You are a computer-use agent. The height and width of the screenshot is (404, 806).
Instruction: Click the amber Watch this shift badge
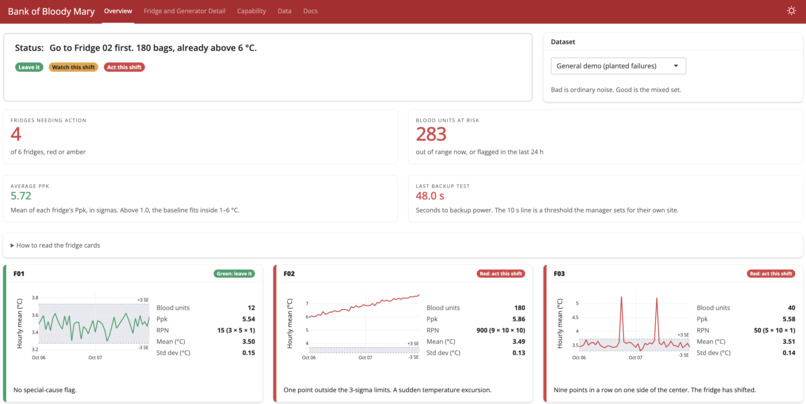pyautogui.click(x=74, y=67)
